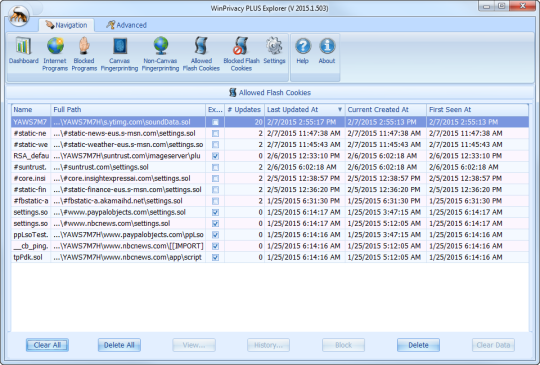
Task: Open Allowed Flash Cookies toolbar icon
Action: pos(201,54)
